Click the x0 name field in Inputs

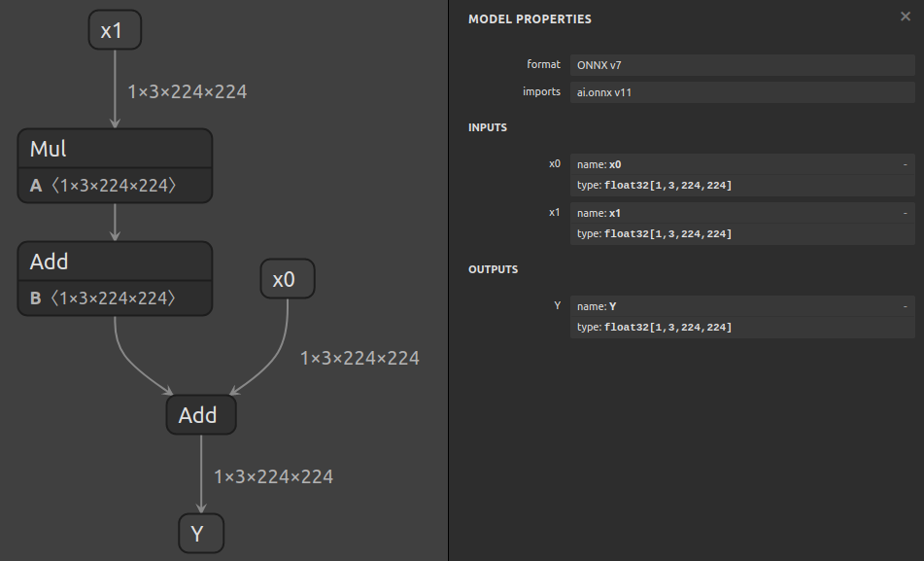734,164
